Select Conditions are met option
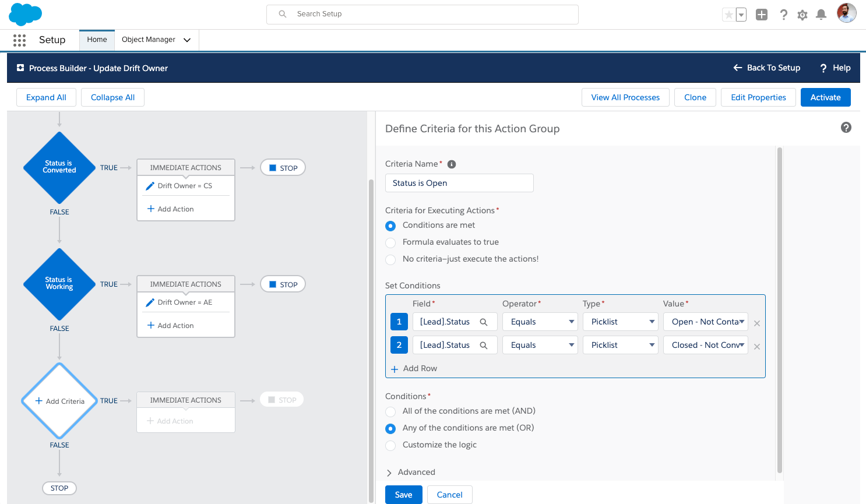This screenshot has width=866, height=504. pos(390,225)
